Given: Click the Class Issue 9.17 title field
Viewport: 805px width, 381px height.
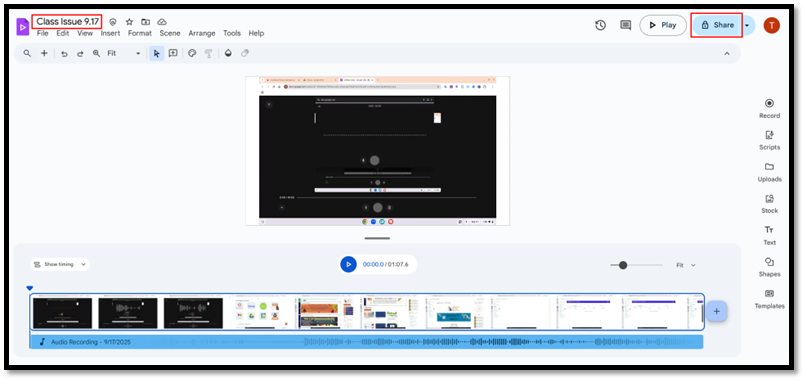Looking at the screenshot, I should click(67, 22).
